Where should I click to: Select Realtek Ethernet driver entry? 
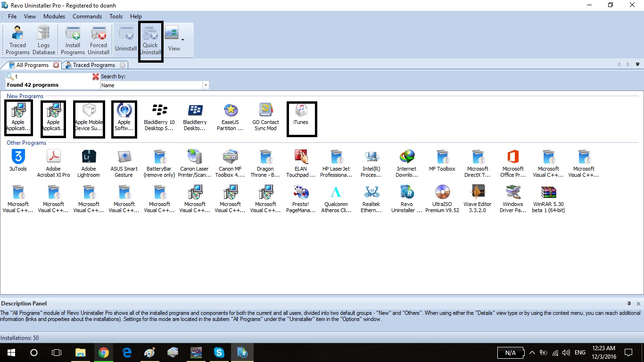pos(372,199)
